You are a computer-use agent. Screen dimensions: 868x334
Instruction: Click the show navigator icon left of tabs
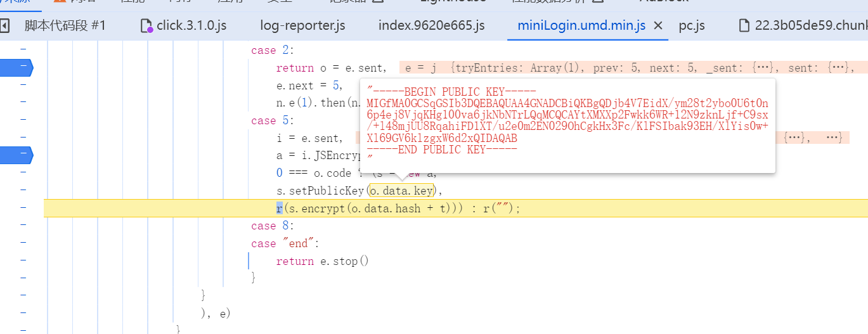(4, 26)
